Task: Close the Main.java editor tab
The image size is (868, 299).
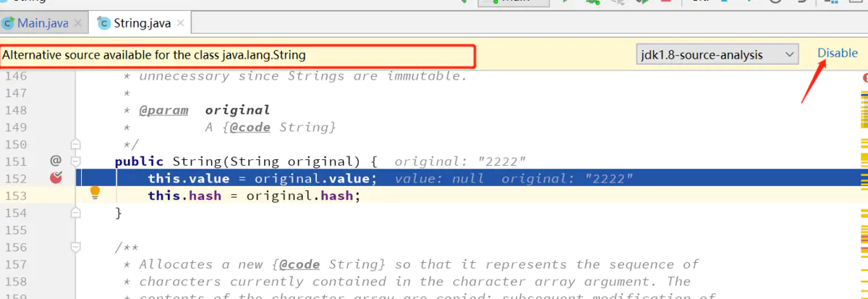Action: click(x=78, y=23)
